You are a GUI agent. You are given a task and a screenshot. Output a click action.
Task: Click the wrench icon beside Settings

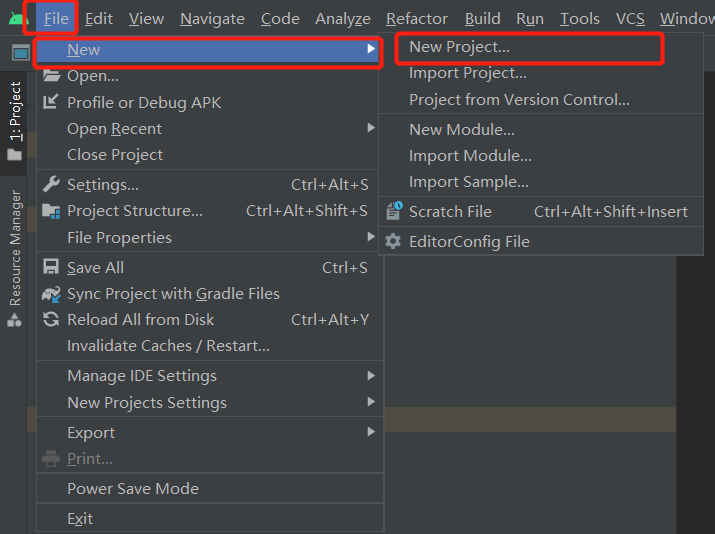pos(51,184)
